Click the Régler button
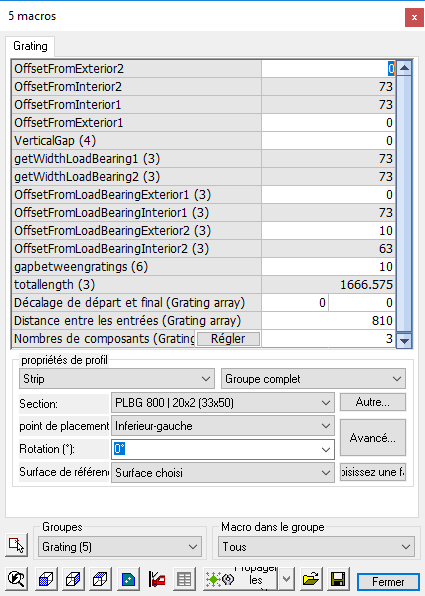The width and height of the screenshot is (425, 596). pyautogui.click(x=228, y=339)
